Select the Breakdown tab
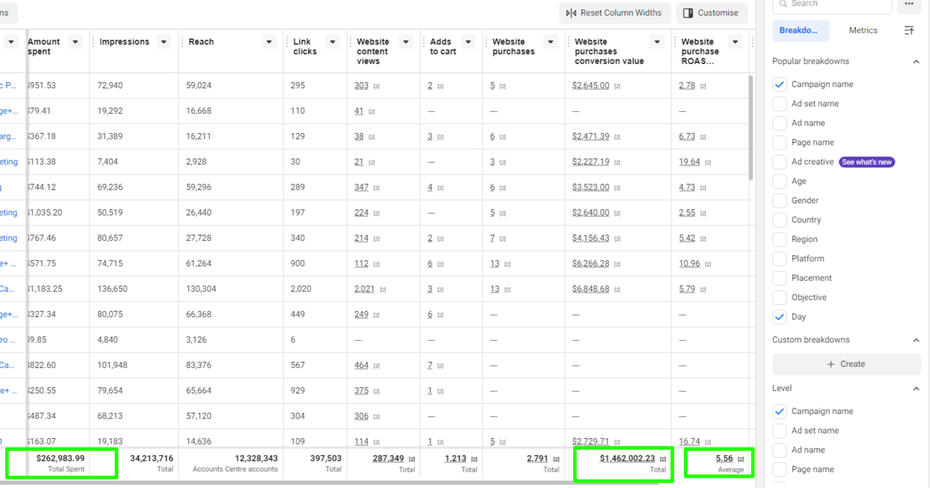 800,31
